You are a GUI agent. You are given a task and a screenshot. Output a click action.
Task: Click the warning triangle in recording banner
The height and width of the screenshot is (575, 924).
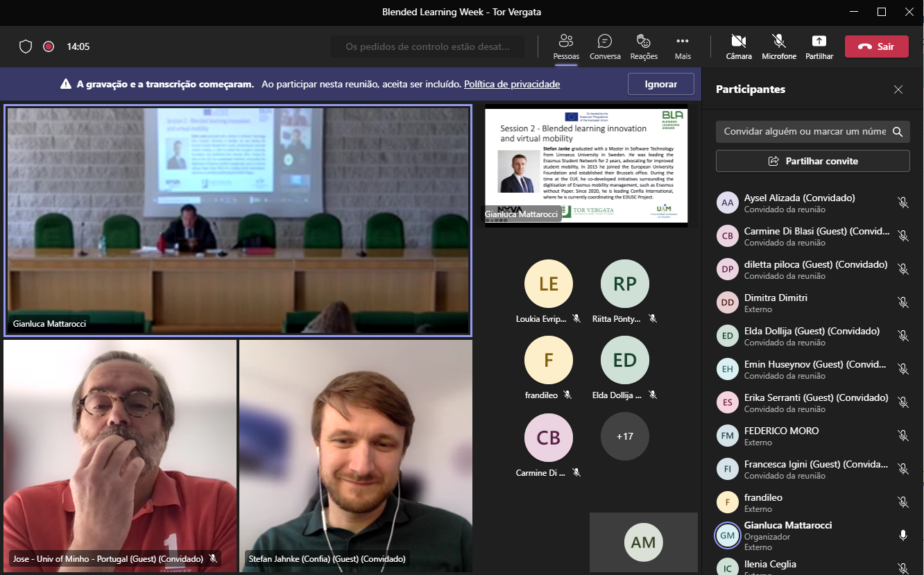pyautogui.click(x=66, y=84)
